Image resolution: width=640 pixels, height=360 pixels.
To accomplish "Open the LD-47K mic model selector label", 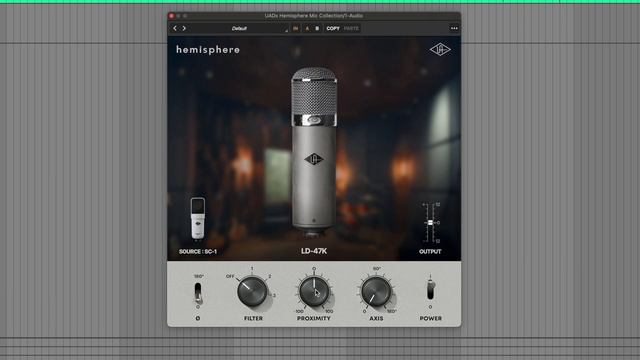I will click(314, 251).
